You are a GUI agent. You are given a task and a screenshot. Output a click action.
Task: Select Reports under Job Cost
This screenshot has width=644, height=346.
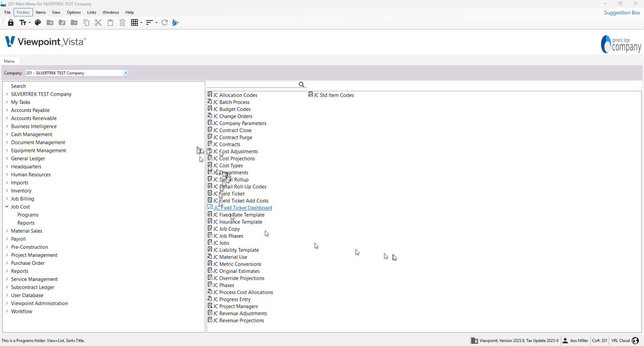(26, 223)
